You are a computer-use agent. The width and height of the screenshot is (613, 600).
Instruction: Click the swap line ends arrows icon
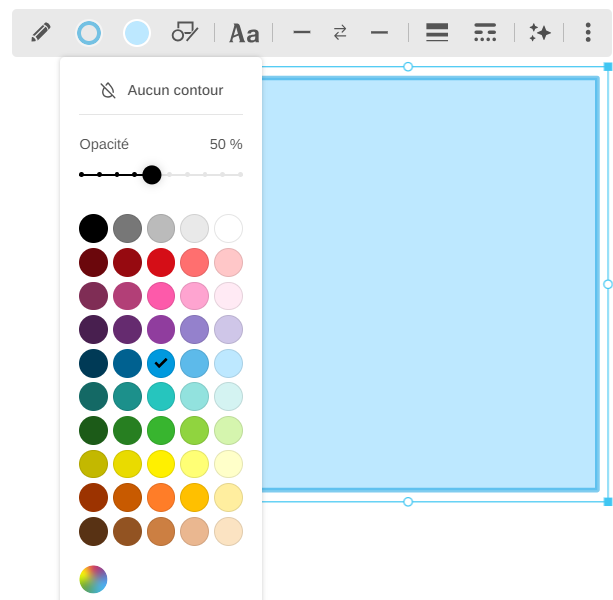click(340, 33)
